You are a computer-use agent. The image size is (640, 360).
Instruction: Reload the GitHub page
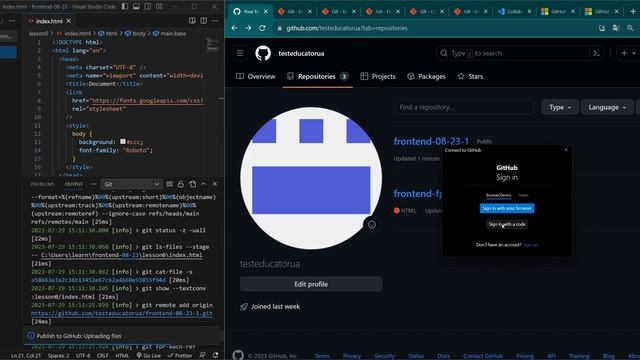coord(262,28)
